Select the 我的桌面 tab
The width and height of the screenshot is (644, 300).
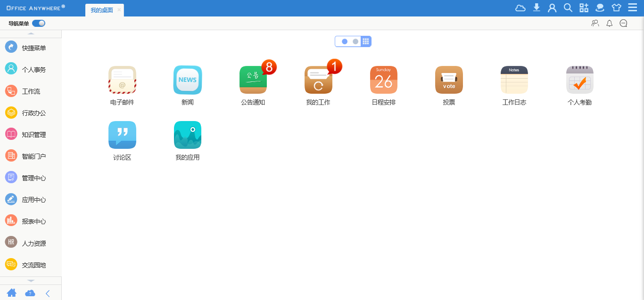coord(102,10)
